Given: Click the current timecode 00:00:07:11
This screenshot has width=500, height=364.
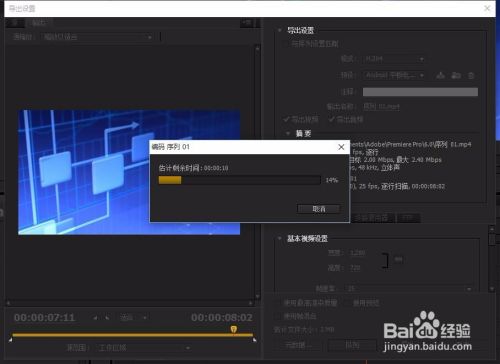Looking at the screenshot, I should (x=44, y=318).
